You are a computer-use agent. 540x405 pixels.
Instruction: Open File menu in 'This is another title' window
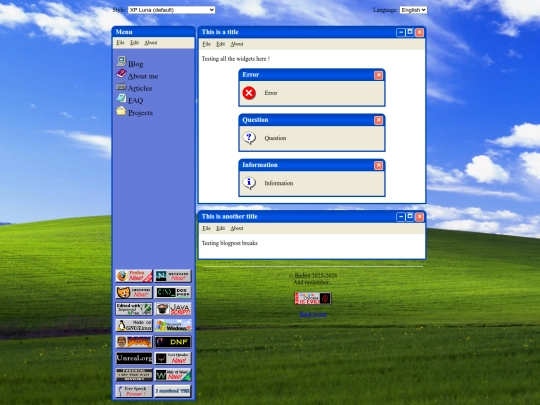206,228
